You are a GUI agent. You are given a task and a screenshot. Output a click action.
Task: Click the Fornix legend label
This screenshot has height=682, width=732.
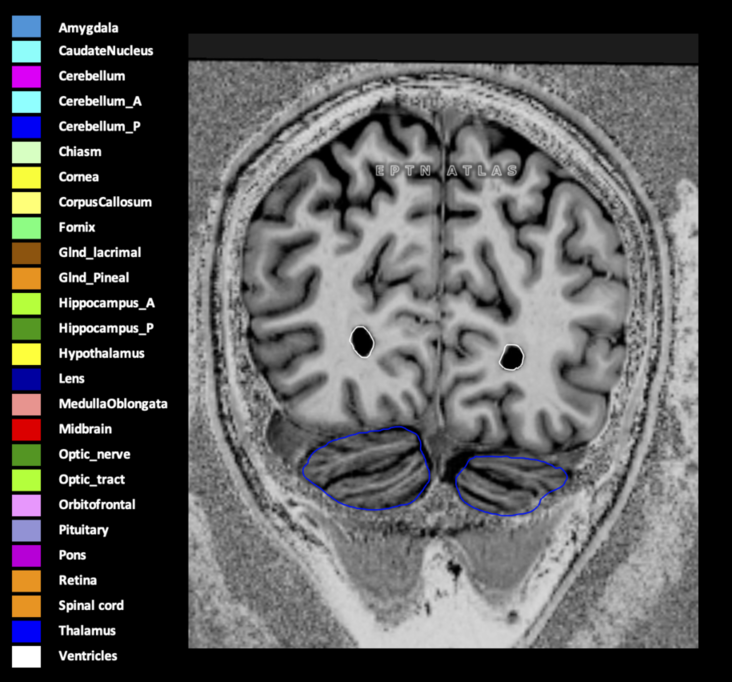[77, 227]
